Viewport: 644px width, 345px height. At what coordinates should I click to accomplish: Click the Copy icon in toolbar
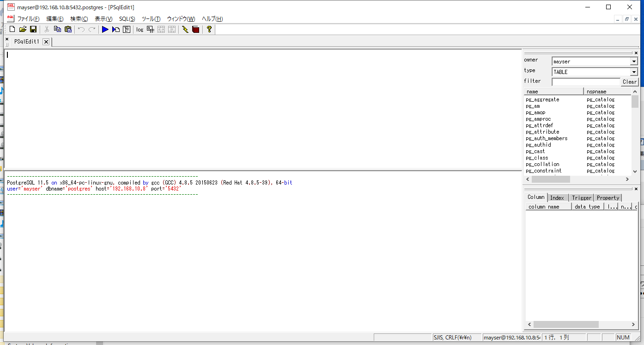(57, 29)
